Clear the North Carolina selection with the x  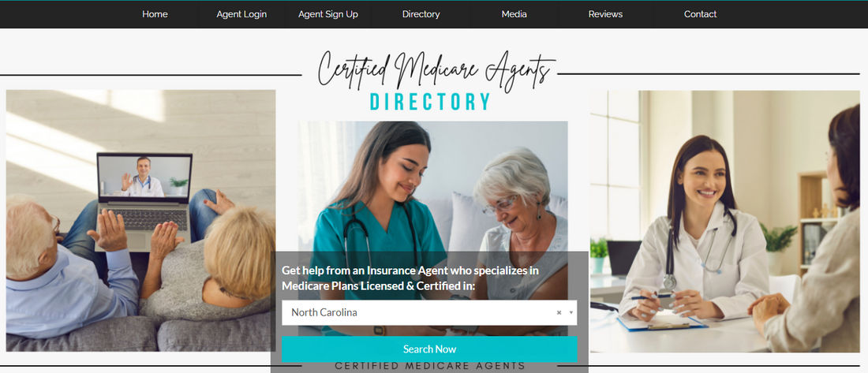click(x=559, y=313)
